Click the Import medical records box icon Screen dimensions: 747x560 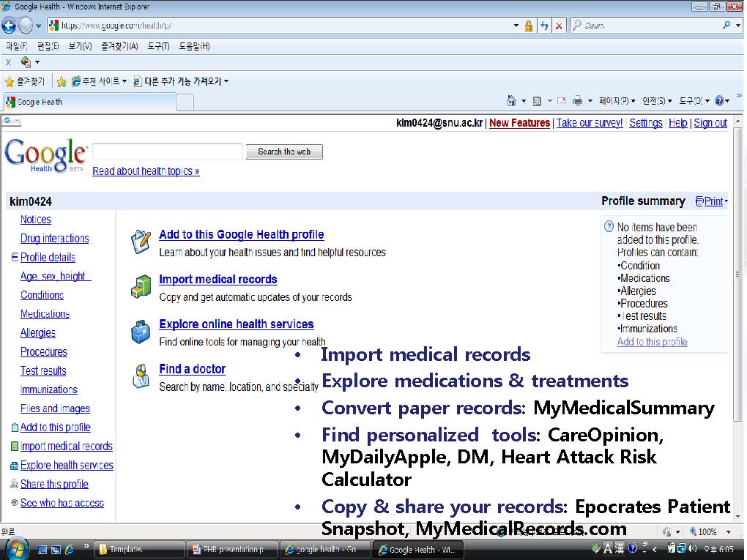coord(141,286)
